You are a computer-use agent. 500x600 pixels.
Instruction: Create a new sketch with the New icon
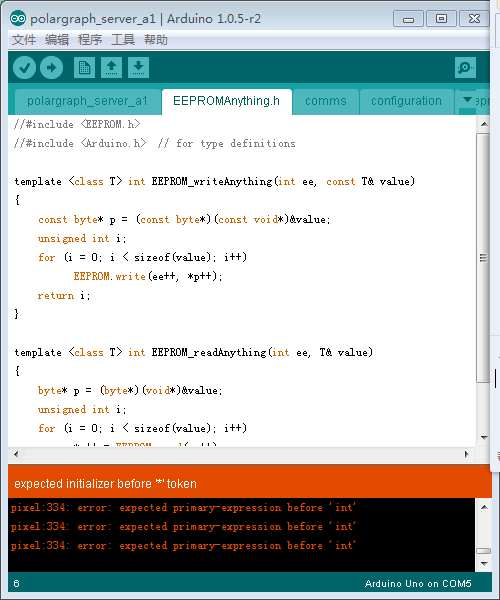click(84, 68)
